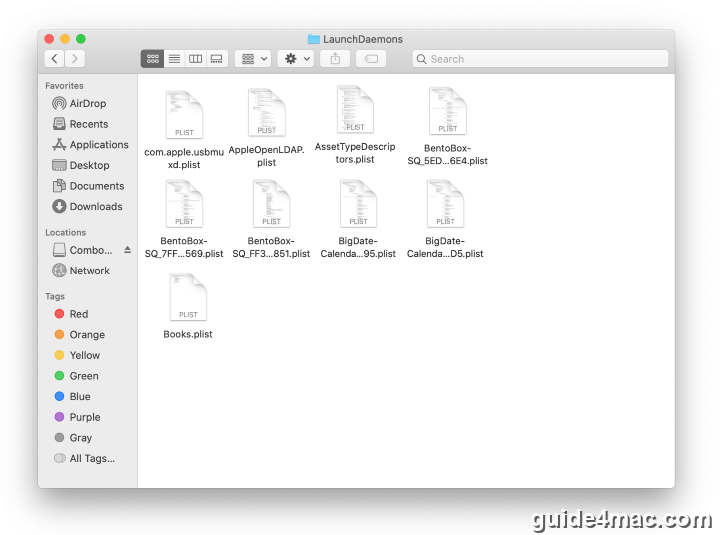
Task: Click the Favorites section header
Action: (64, 86)
